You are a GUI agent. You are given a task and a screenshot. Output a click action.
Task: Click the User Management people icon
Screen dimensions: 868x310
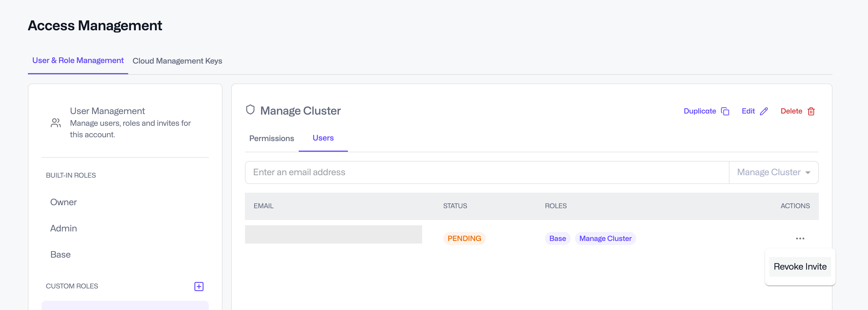tap(55, 123)
